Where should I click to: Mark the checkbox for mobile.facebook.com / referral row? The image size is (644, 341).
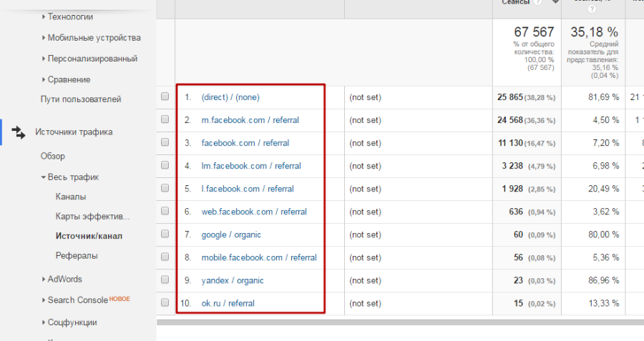tap(165, 257)
